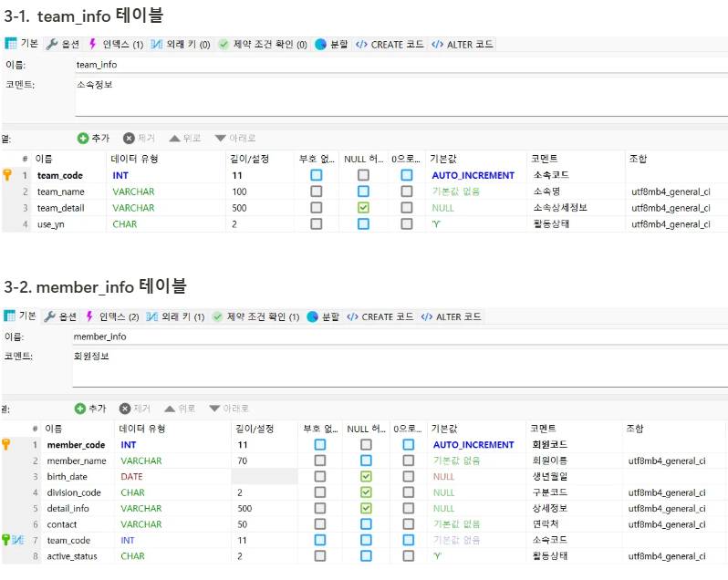Viewport: 728px width, 580px height.
Task: Click 데이터 유형 column header in member_info
Action: tap(142, 429)
